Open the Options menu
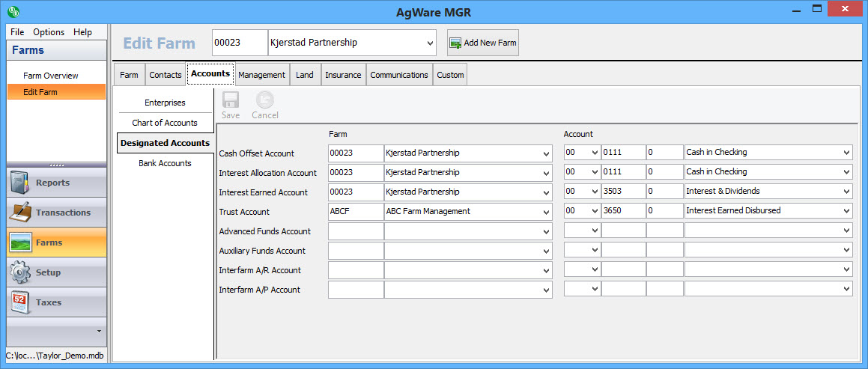Viewport: 868px width, 369px height. click(x=49, y=32)
